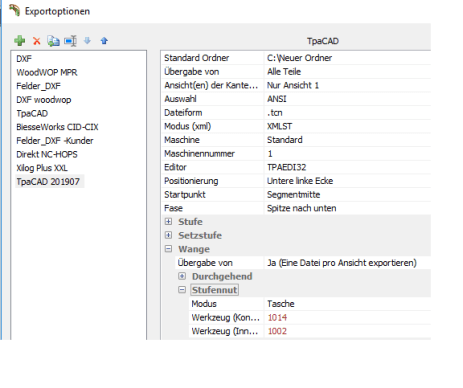Image resolution: width=463 pixels, height=388 pixels.
Task: Collapse the Wange section
Action: [x=169, y=249]
